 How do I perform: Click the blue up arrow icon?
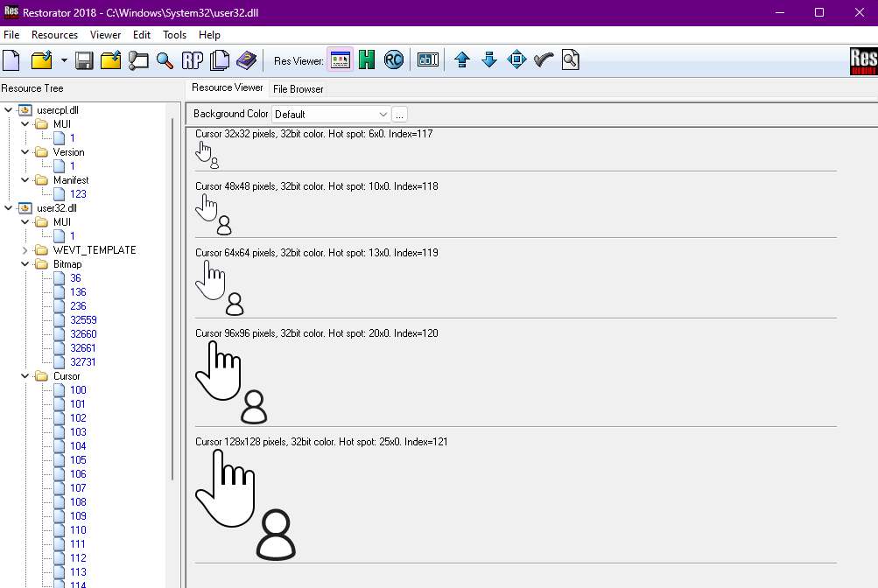point(462,59)
